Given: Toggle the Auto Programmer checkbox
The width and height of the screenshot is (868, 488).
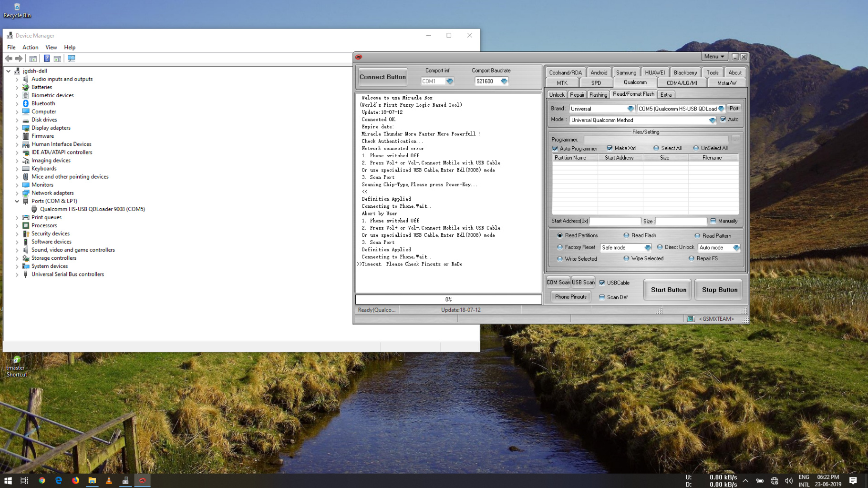Looking at the screenshot, I should click(x=555, y=149).
